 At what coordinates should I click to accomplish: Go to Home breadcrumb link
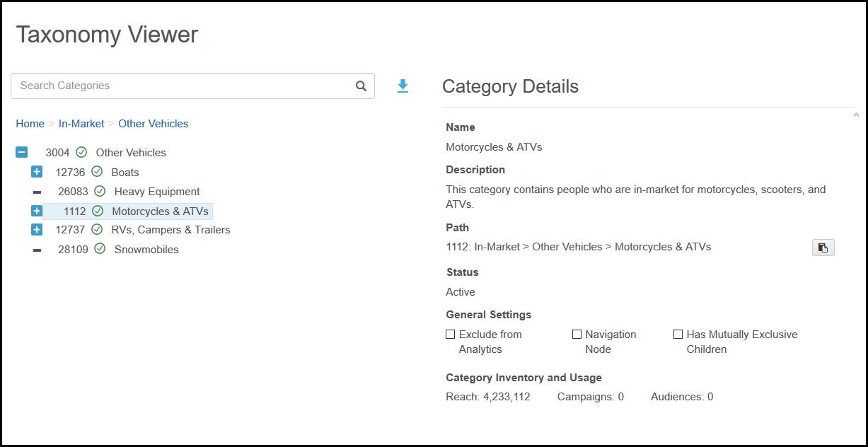[x=30, y=124]
